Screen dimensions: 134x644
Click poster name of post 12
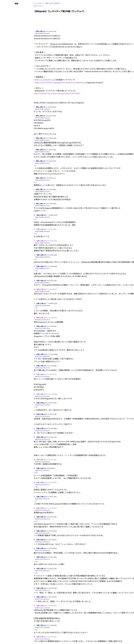point(41,241)
